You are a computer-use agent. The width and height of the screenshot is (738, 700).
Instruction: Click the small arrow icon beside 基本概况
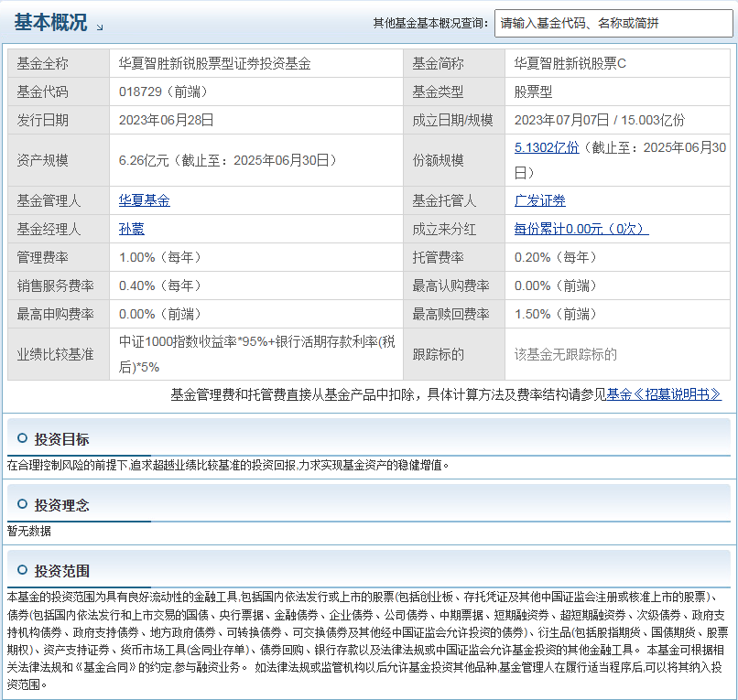click(99, 27)
